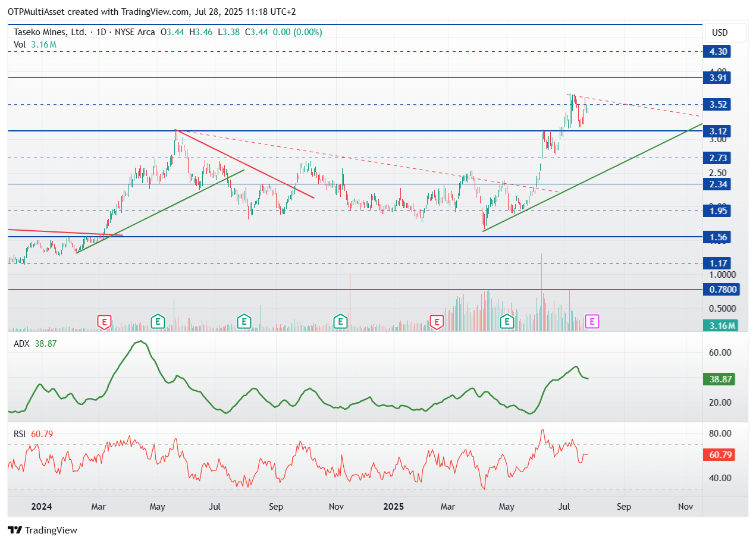Open the USD currency selector
This screenshot has width=756, height=543.
720,33
